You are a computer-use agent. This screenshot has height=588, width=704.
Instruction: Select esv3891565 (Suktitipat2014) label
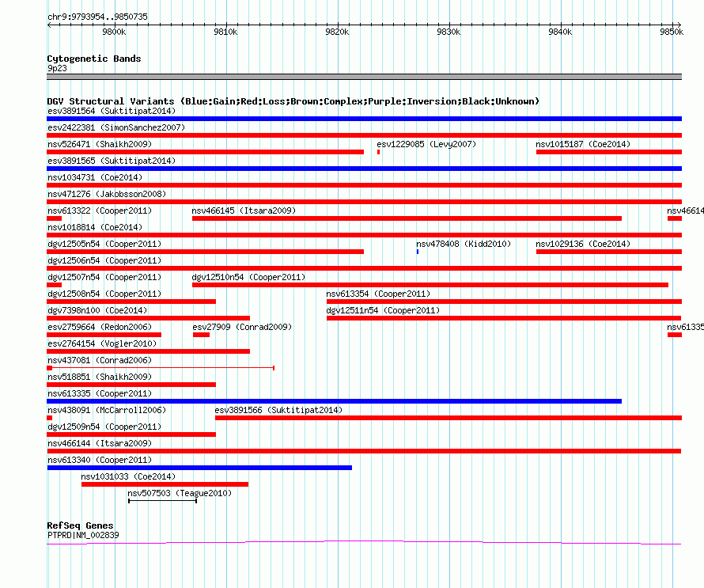tap(112, 161)
